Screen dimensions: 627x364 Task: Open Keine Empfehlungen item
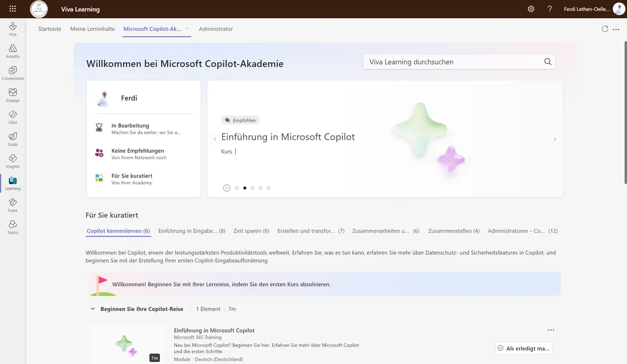tap(144, 154)
